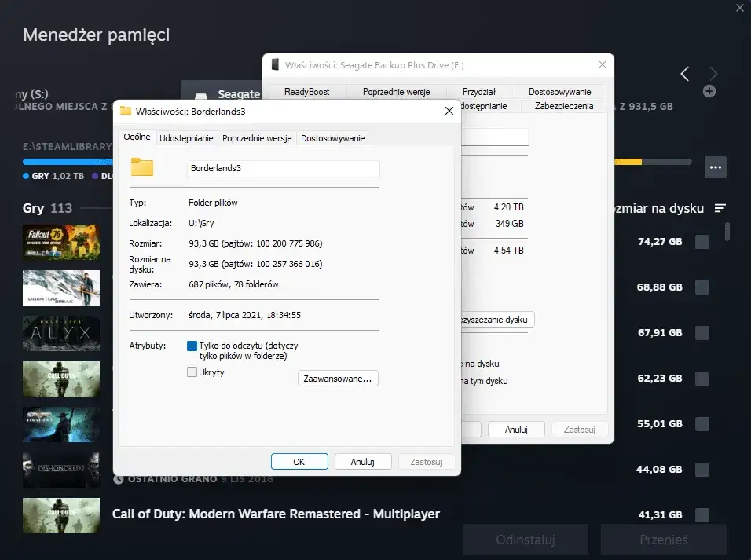751x560 pixels.
Task: Click inside the Borderlands3 name input field
Action: [283, 169]
